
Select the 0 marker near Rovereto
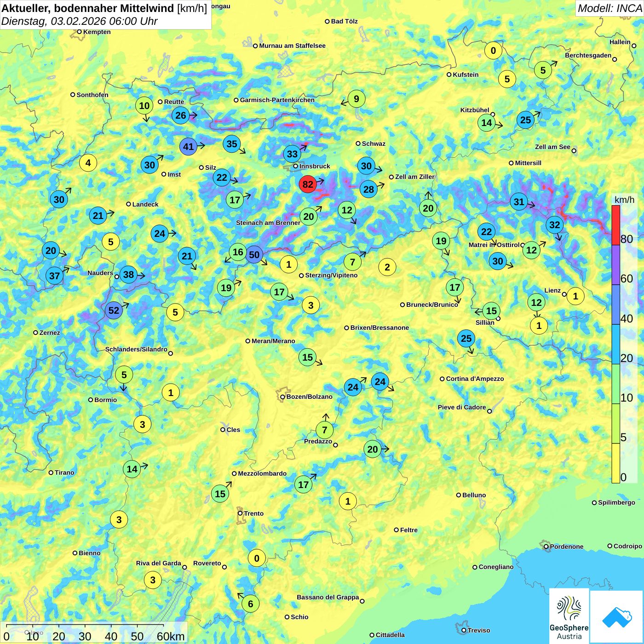[256, 558]
